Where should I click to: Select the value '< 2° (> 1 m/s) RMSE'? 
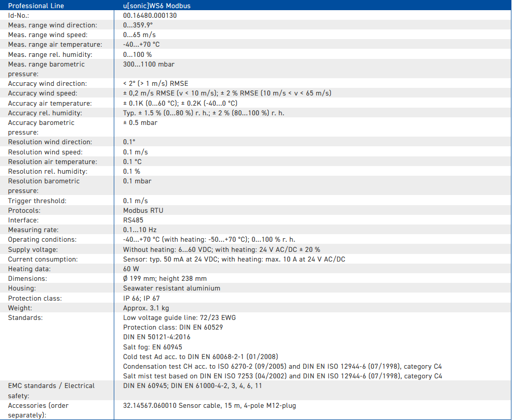(156, 83)
